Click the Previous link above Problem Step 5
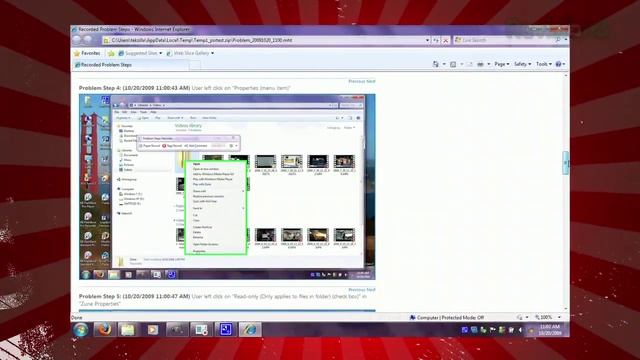This screenshot has width=640, height=360. tap(356, 290)
